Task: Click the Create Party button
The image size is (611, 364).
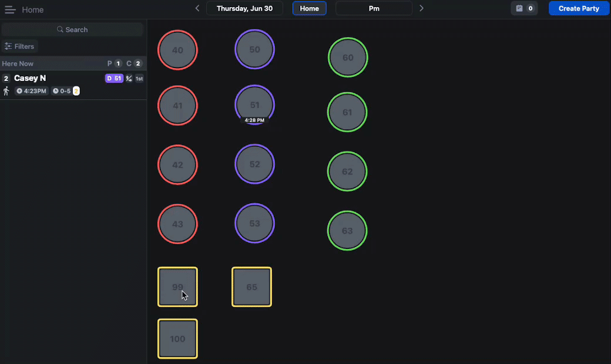Action: [x=579, y=8]
